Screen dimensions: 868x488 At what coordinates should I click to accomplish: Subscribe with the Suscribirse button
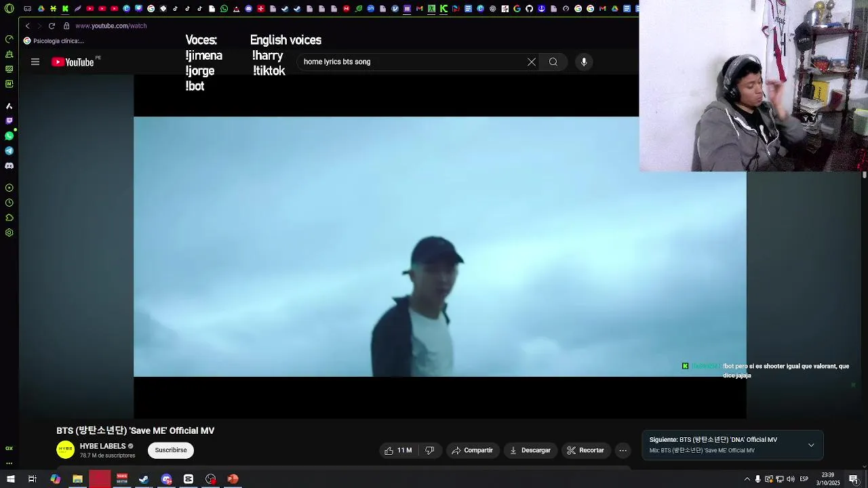click(x=171, y=450)
